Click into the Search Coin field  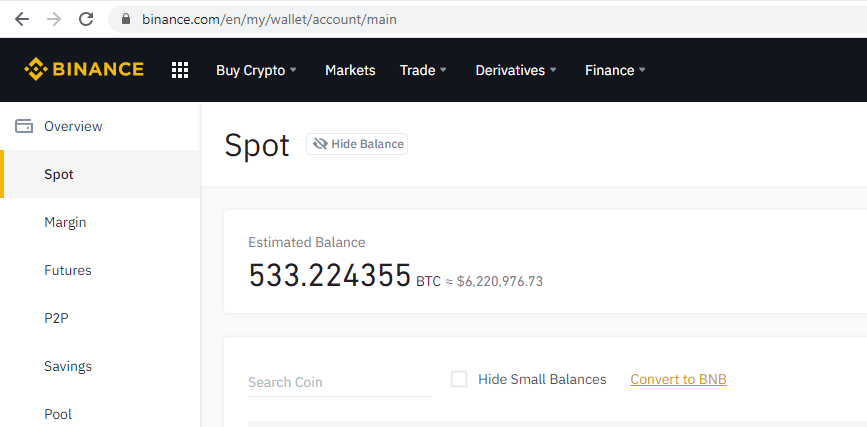point(340,382)
